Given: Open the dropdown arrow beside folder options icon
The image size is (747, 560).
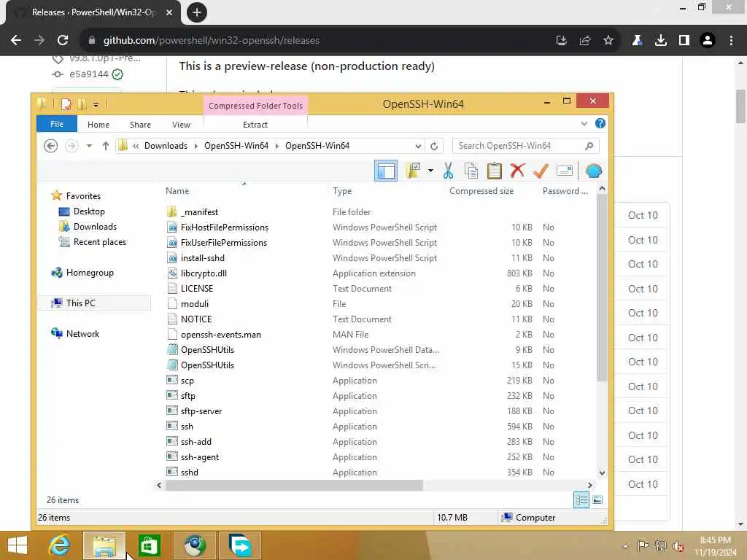Looking at the screenshot, I should pyautogui.click(x=430, y=171).
